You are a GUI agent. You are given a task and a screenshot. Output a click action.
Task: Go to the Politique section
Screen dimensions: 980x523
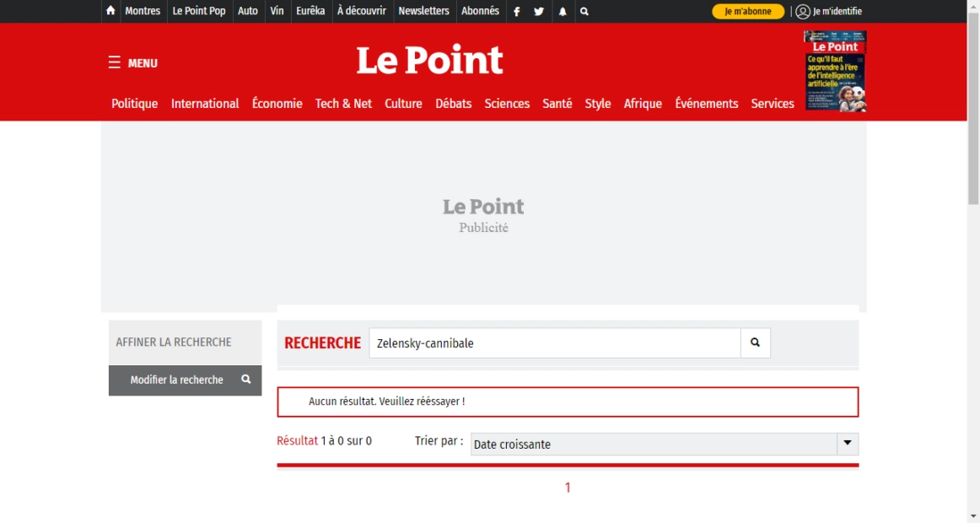pos(134,104)
